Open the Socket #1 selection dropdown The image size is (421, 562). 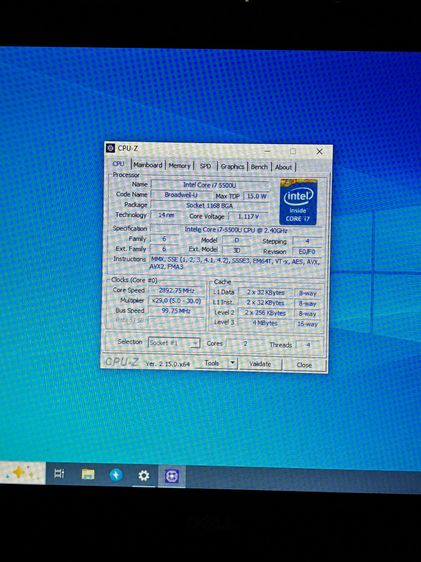[x=174, y=343]
